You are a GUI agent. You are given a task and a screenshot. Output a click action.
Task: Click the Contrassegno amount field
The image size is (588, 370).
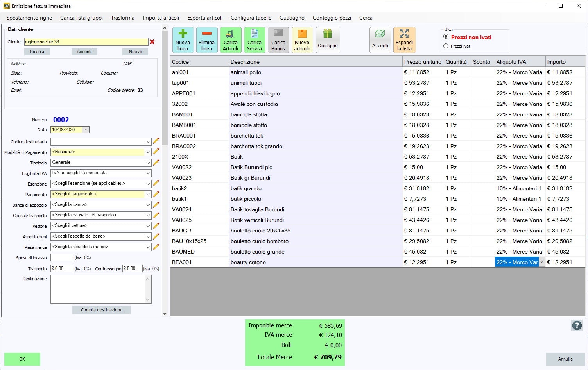pos(132,268)
